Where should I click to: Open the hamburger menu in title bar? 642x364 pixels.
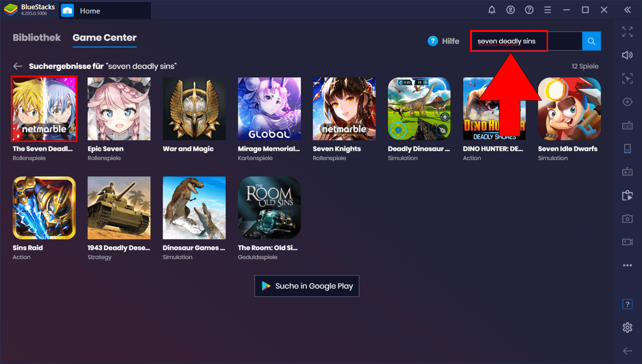pyautogui.click(x=548, y=10)
